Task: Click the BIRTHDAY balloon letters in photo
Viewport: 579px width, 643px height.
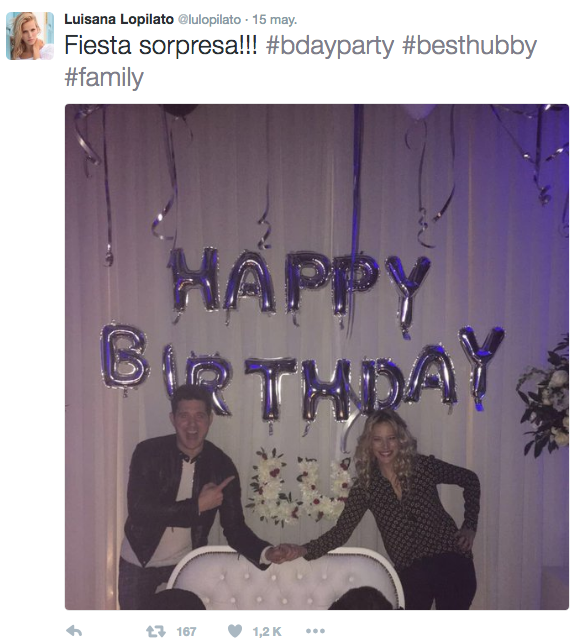Action: click(x=303, y=371)
